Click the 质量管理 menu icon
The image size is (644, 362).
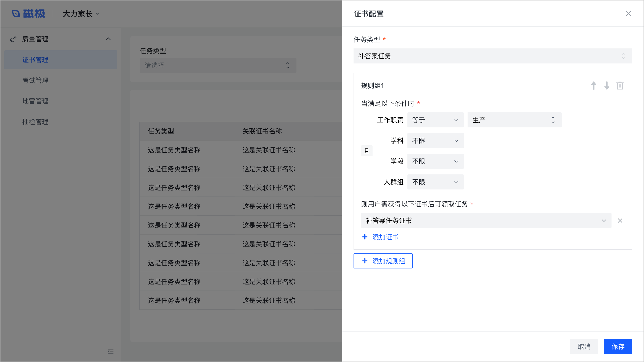(13, 39)
